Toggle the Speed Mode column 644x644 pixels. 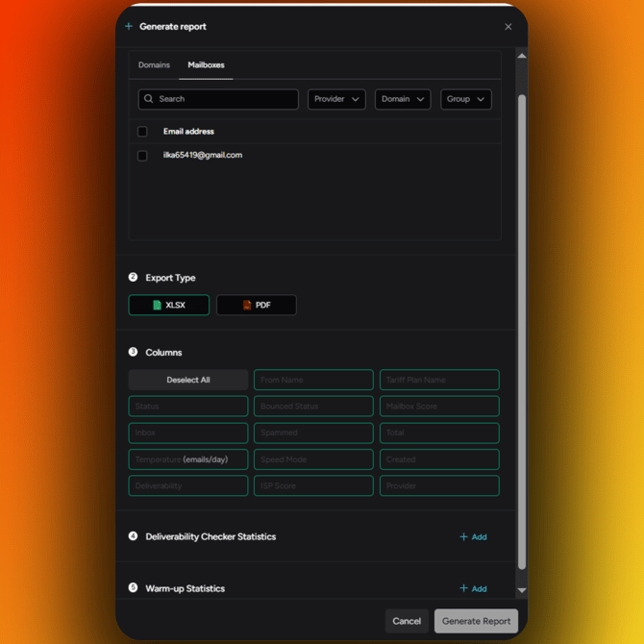(x=313, y=459)
